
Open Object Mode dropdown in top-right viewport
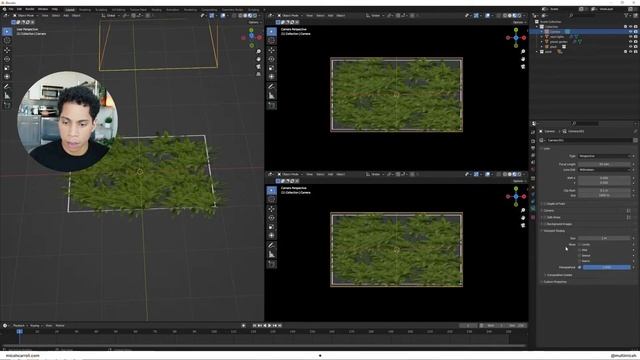pyautogui.click(x=290, y=16)
